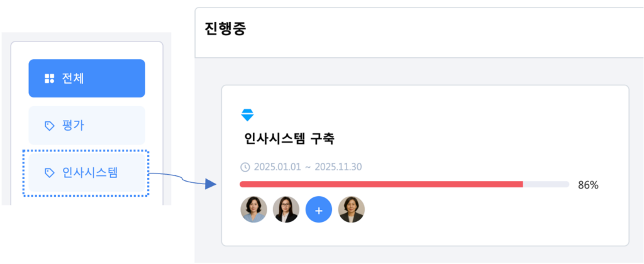Image resolution: width=644 pixels, height=264 pixels.
Task: Click the 진행중 section heading
Action: [225, 30]
